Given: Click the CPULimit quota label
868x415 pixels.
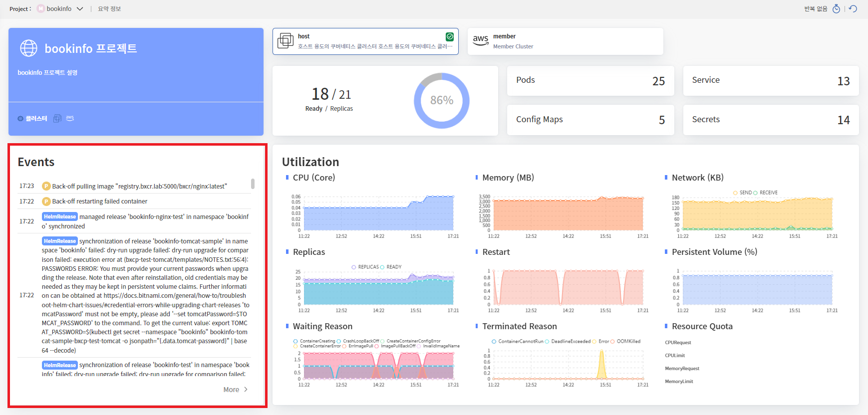Looking at the screenshot, I should [675, 356].
